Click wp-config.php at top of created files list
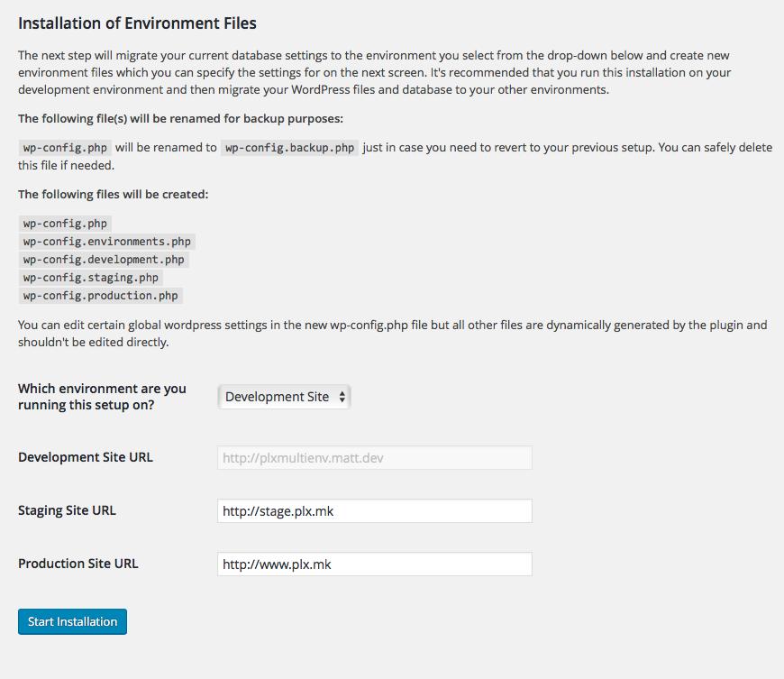This screenshot has width=784, height=679. (65, 224)
